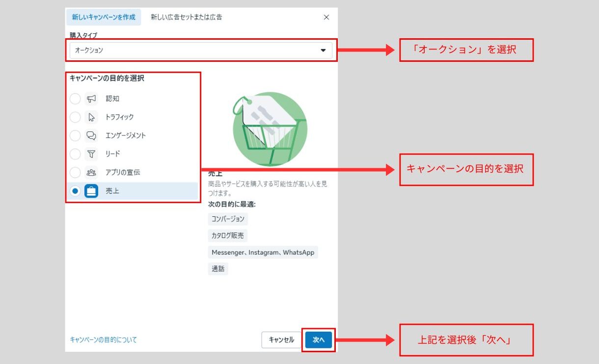
Task: Click the funnel icon for リード
Action: pyautogui.click(x=91, y=154)
